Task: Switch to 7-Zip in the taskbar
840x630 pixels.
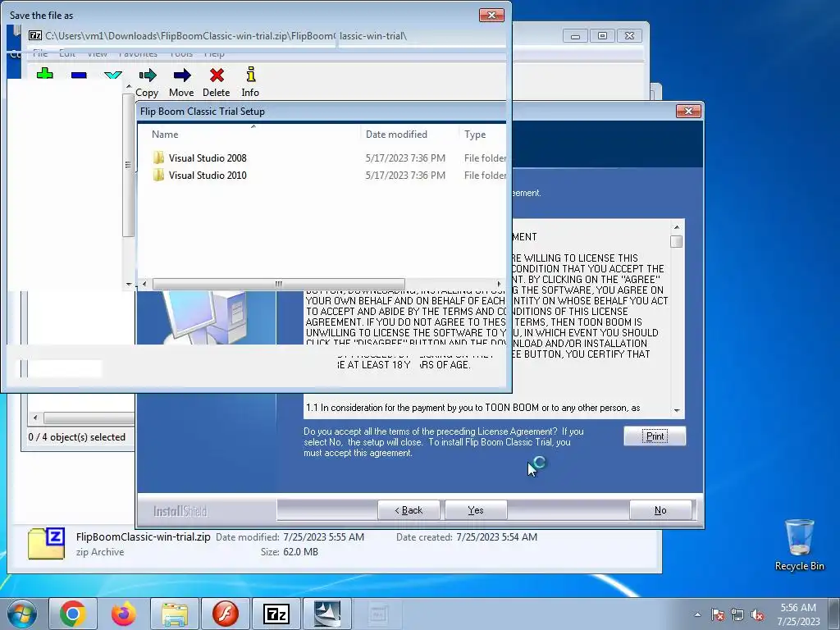Action: 276,614
